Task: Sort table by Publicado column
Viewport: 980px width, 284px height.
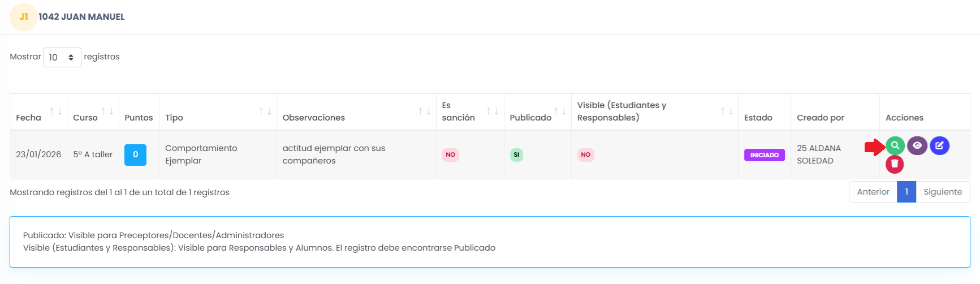Action: (x=537, y=112)
